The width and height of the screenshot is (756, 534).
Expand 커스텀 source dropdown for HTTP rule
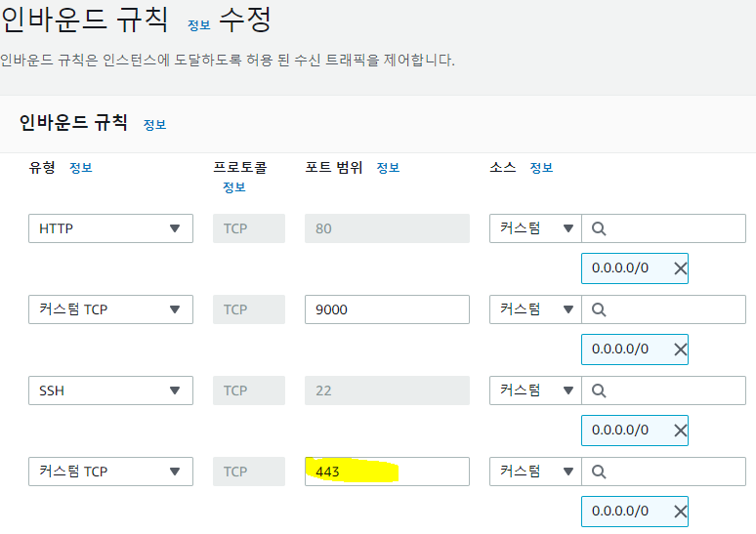coord(535,228)
